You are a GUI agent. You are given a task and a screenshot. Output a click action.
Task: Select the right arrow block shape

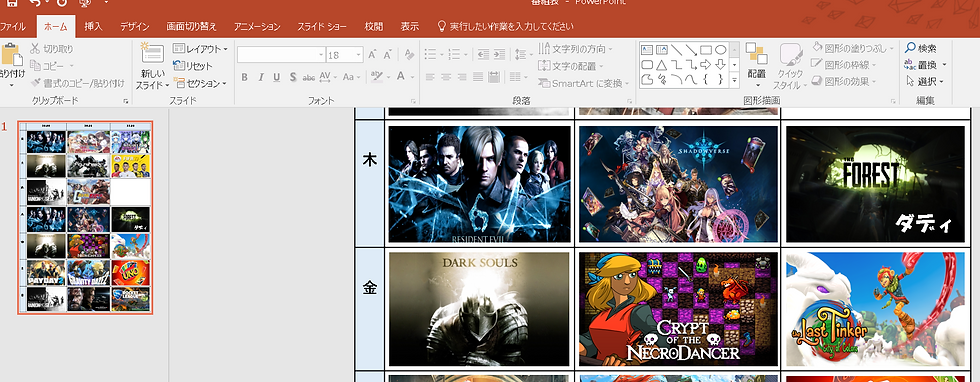coord(706,64)
